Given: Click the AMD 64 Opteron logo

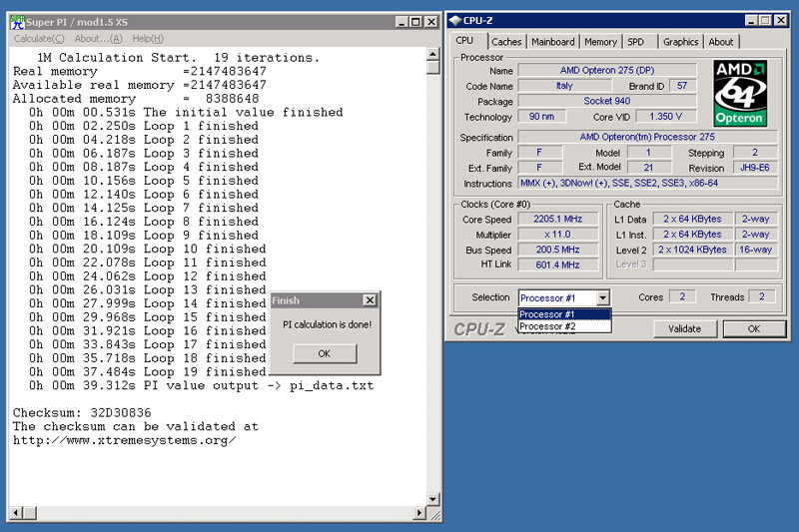Looking at the screenshot, I should tap(740, 93).
